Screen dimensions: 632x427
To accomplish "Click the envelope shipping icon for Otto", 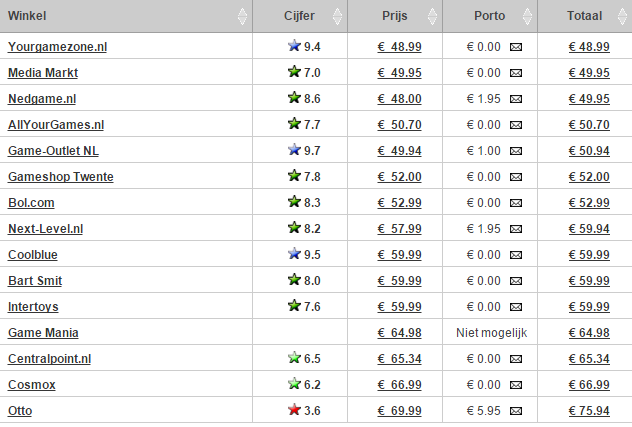I will pos(516,411).
